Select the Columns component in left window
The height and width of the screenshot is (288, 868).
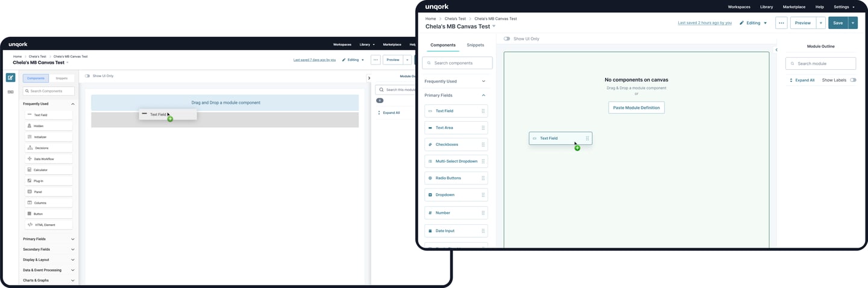tap(48, 203)
